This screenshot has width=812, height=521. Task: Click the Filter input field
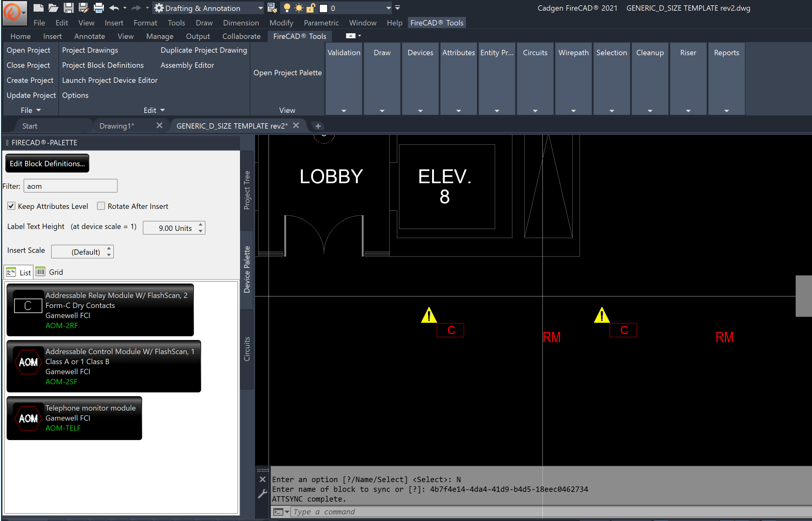[x=70, y=186]
